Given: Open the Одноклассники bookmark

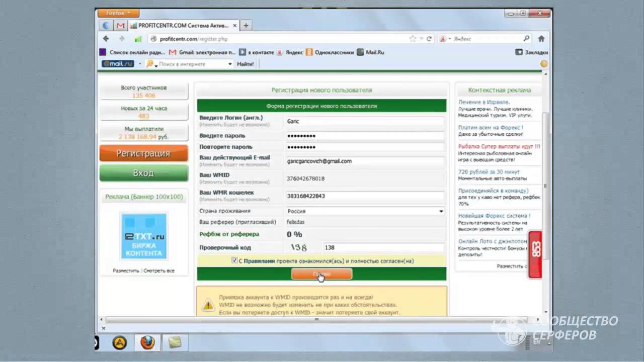Looking at the screenshot, I should tap(330, 52).
